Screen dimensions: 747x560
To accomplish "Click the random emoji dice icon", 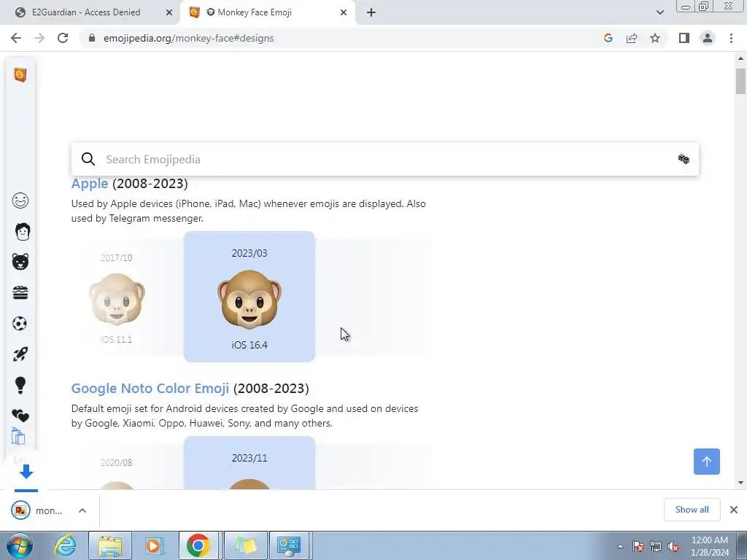I will (684, 158).
